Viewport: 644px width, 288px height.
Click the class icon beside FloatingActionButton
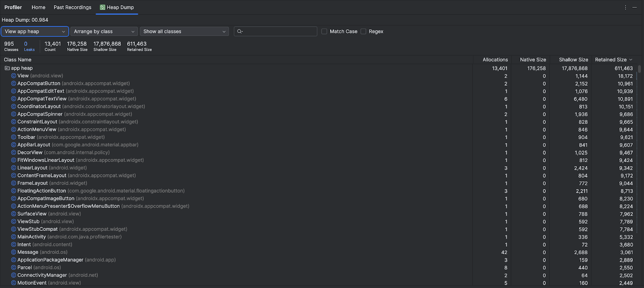click(x=14, y=191)
